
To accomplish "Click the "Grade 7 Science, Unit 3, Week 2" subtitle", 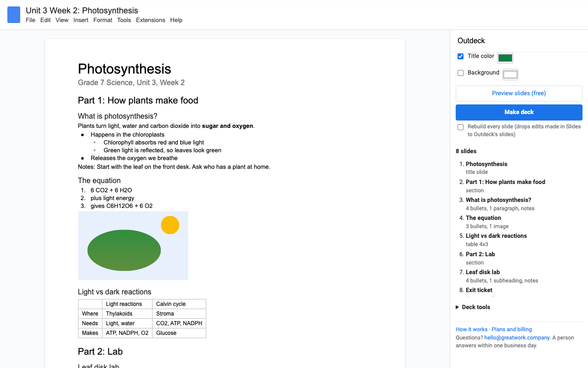I will pos(131,83).
